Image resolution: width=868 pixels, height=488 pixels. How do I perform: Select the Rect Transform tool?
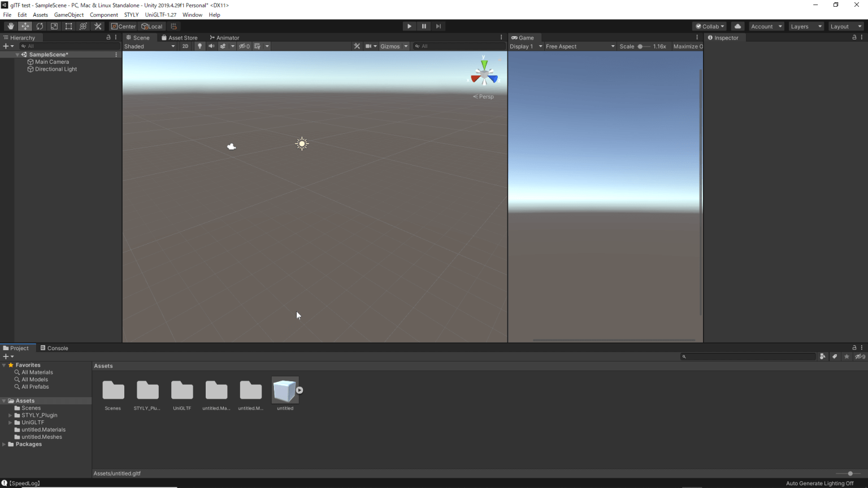tap(68, 26)
